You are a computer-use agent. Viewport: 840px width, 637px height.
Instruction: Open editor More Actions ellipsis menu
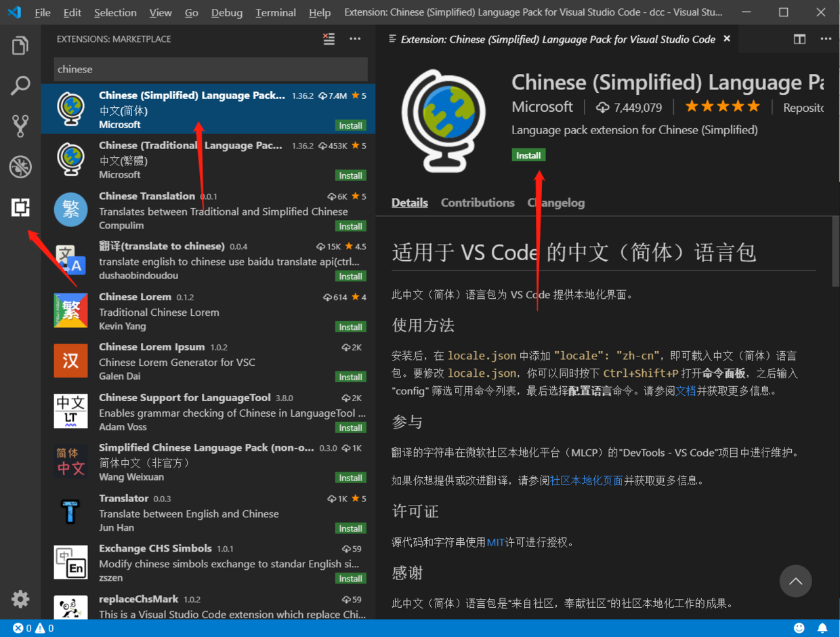pyautogui.click(x=826, y=39)
